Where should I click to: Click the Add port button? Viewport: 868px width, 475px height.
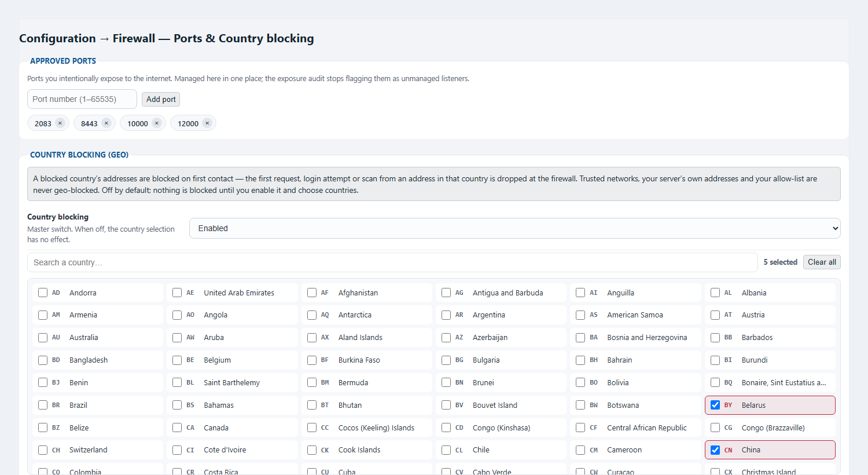(161, 99)
